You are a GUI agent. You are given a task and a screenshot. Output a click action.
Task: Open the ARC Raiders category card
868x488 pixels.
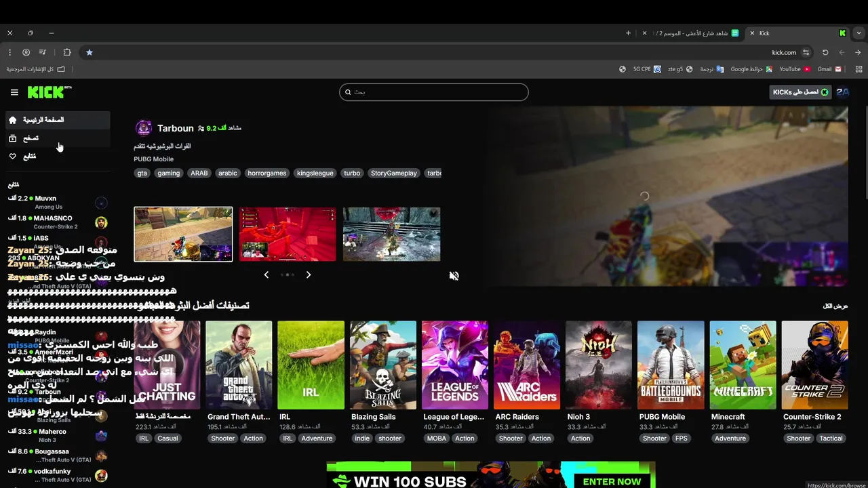[x=527, y=365]
